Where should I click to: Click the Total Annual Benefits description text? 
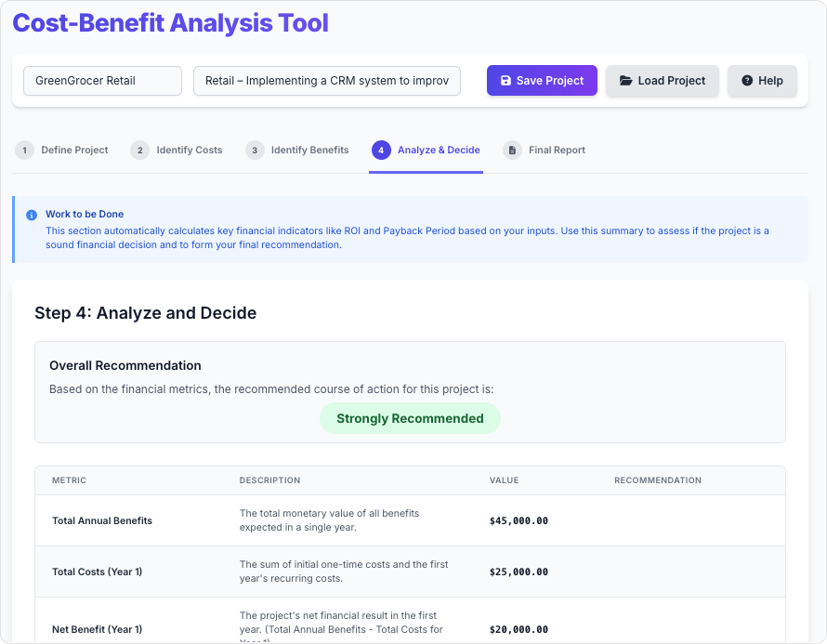(x=329, y=520)
